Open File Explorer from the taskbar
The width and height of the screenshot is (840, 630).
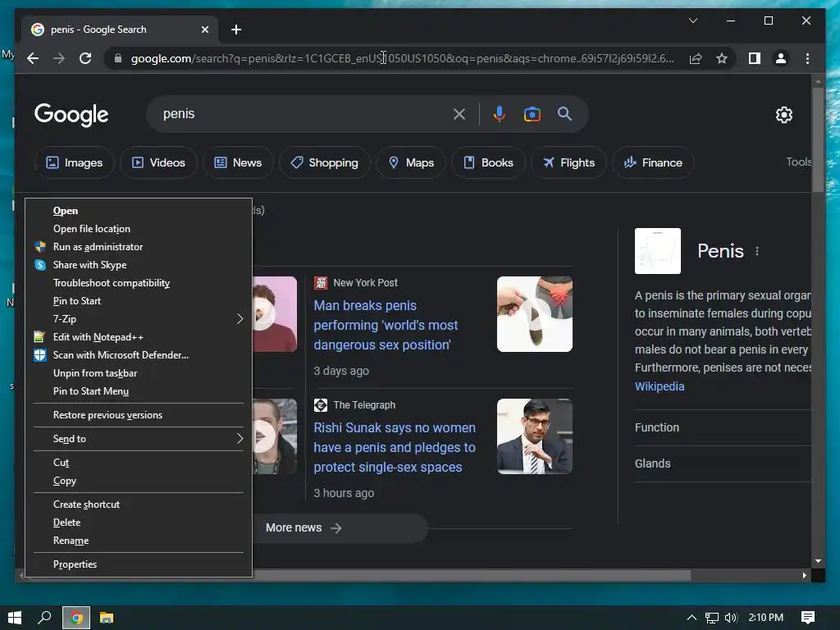point(107,618)
